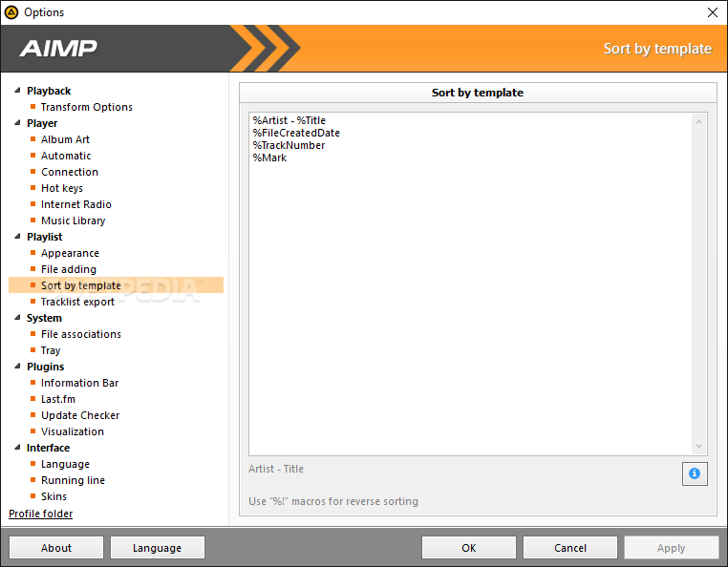Select the Interface category heading
Viewport: 728px width, 567px height.
(49, 448)
